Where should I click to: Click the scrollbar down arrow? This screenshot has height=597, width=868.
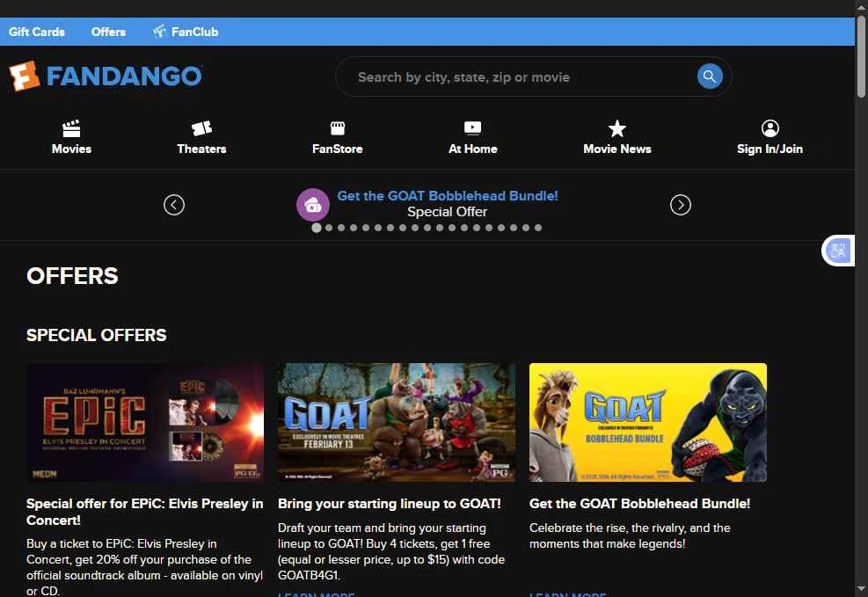[861, 589]
